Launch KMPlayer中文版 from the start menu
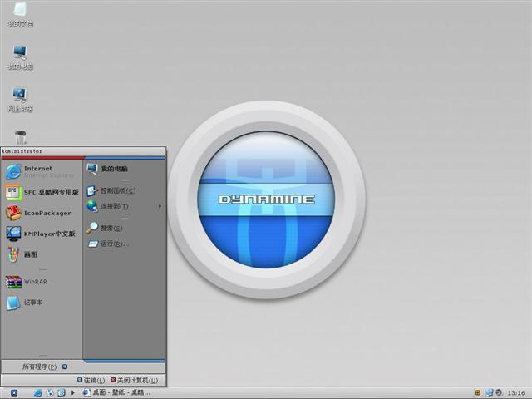Viewport: 532px width, 399px height. (x=41, y=234)
